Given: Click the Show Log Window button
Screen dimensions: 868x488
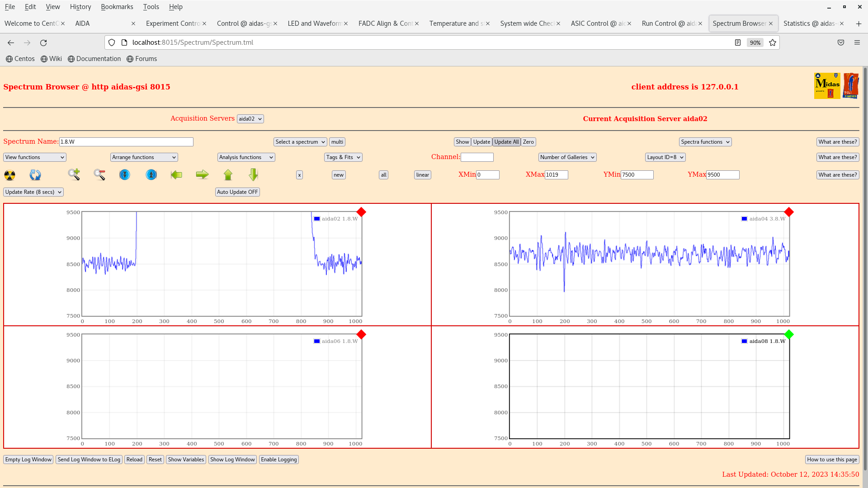Looking at the screenshot, I should 232,460.
